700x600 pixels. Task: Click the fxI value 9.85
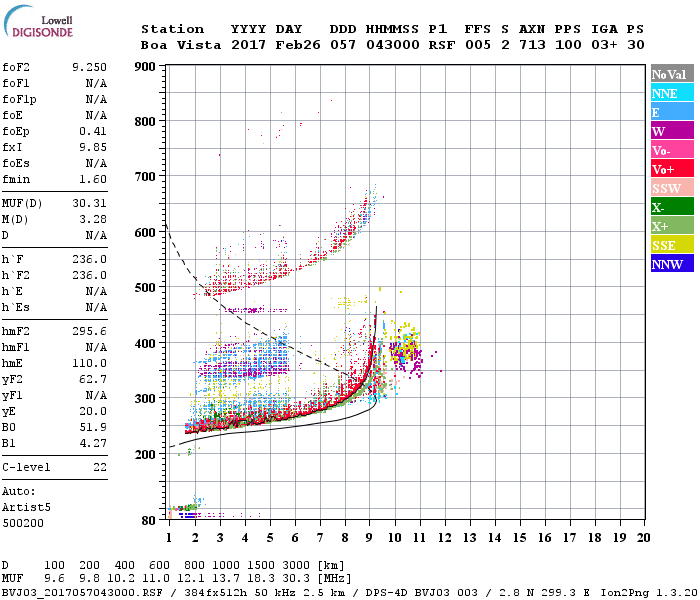tap(93, 147)
